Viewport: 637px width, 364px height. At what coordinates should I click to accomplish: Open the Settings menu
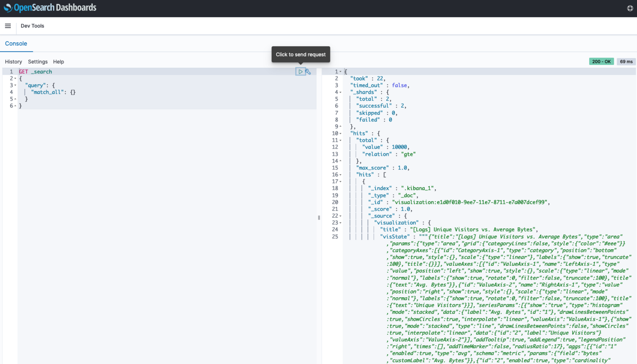pos(38,61)
